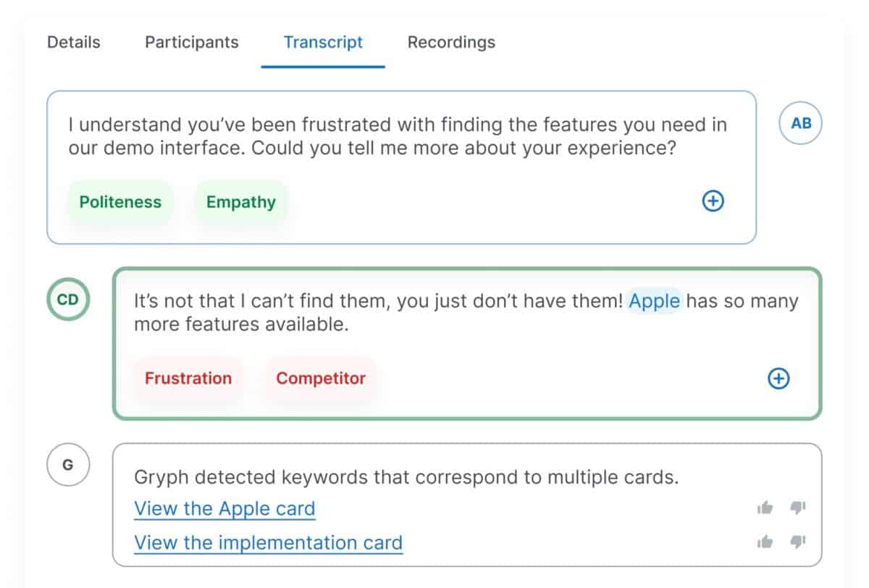
Task: Click the CD participant avatar
Action: 67,298
